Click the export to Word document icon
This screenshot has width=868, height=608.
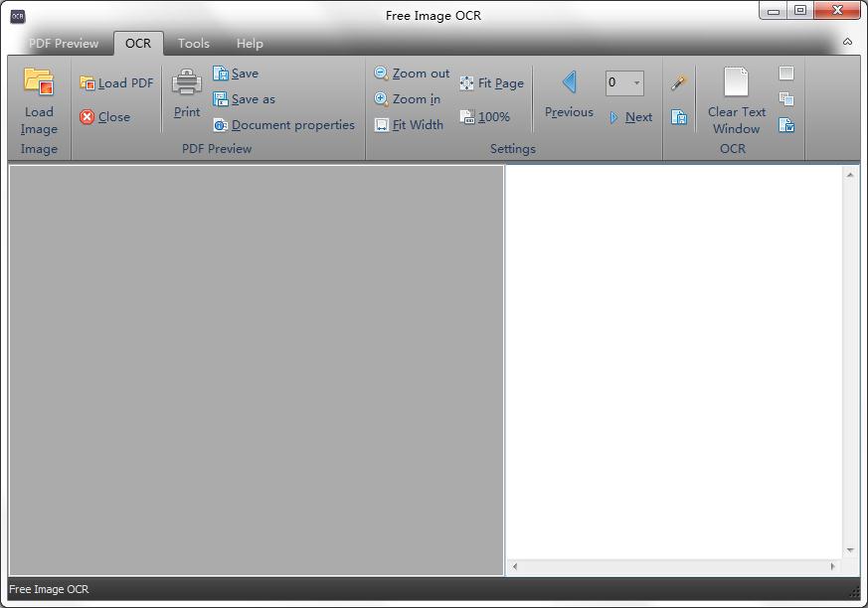tap(786, 125)
